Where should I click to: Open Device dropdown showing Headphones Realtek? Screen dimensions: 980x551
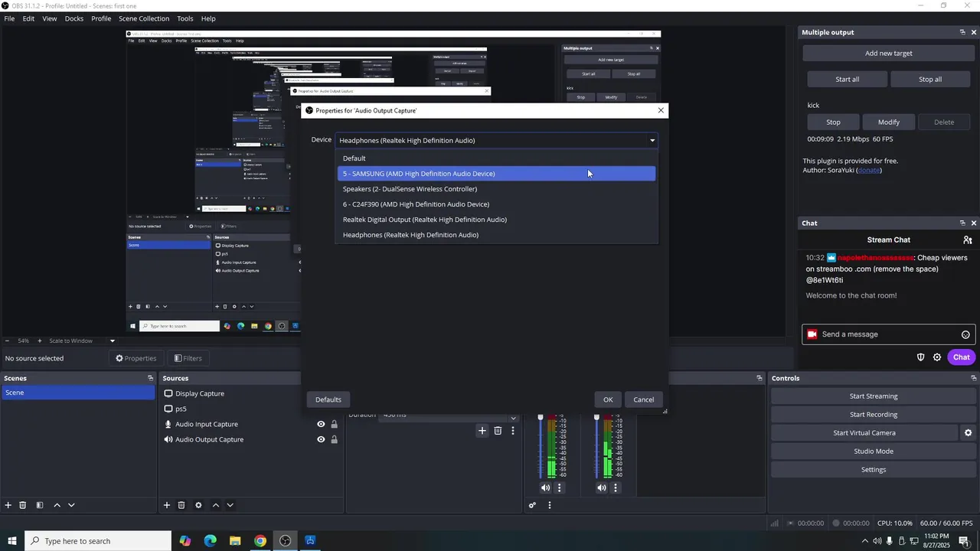[x=497, y=140]
